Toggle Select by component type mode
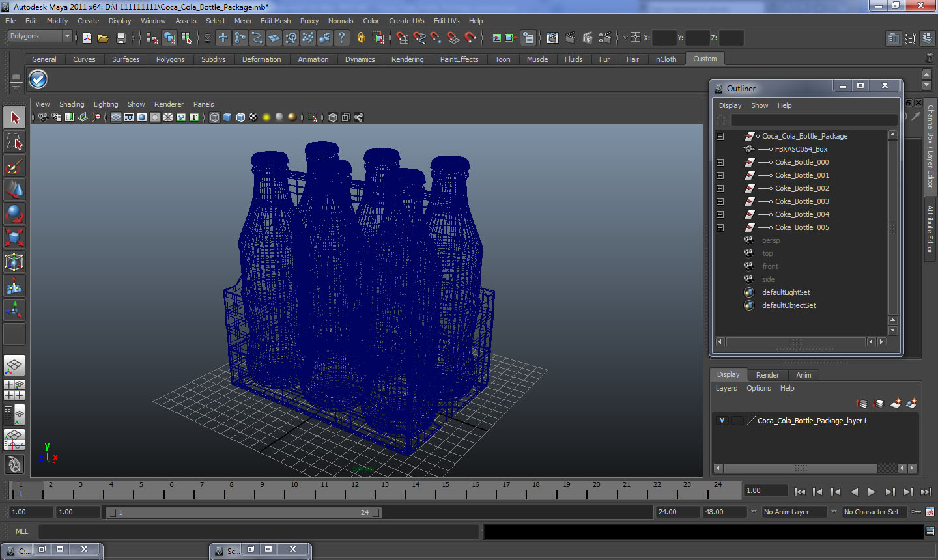This screenshot has height=560, width=938. click(186, 38)
